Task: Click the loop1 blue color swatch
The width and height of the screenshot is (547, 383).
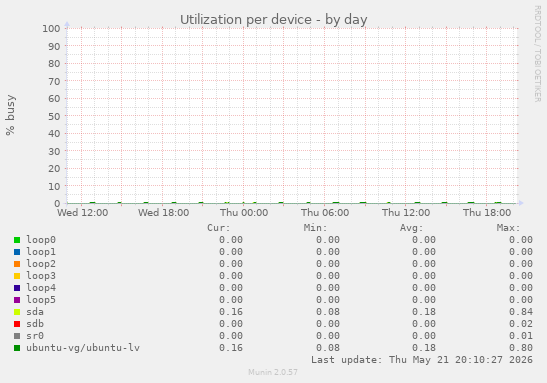Action: [17, 252]
